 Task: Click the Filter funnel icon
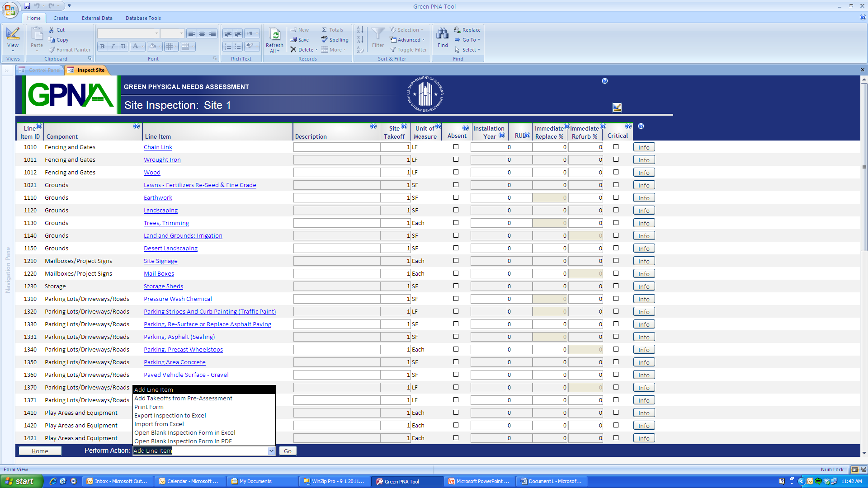tap(377, 34)
